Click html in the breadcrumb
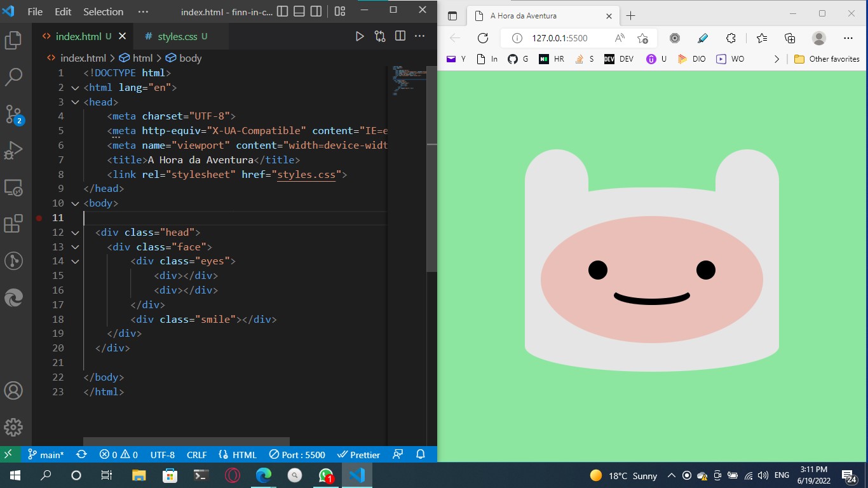The image size is (868, 488). click(x=143, y=58)
